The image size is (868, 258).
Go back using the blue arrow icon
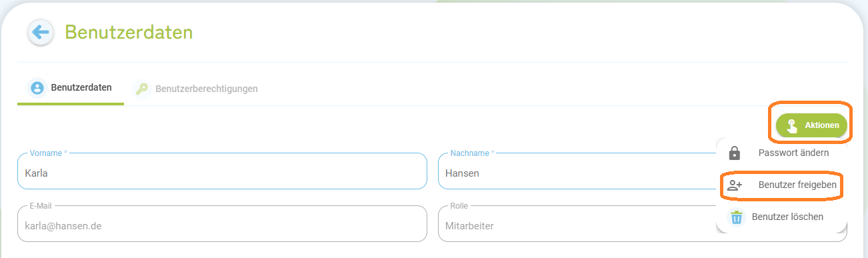[41, 32]
